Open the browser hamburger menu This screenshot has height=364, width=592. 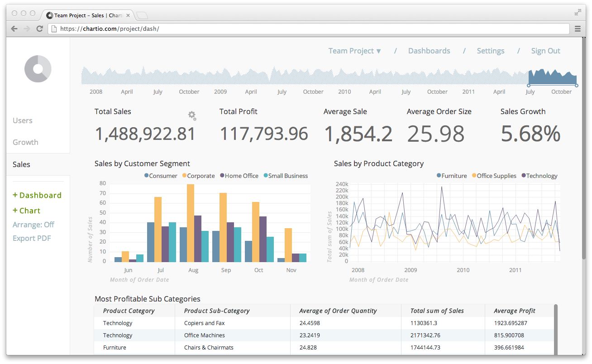click(578, 29)
